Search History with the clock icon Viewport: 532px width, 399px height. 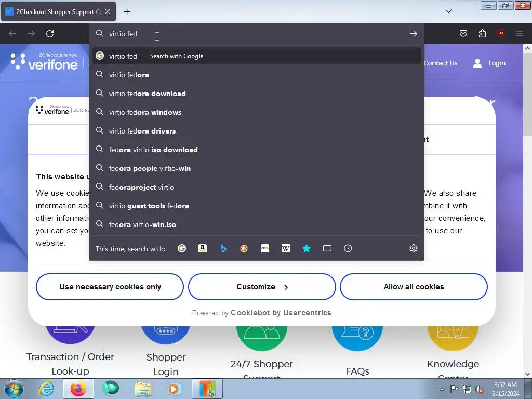(348, 248)
